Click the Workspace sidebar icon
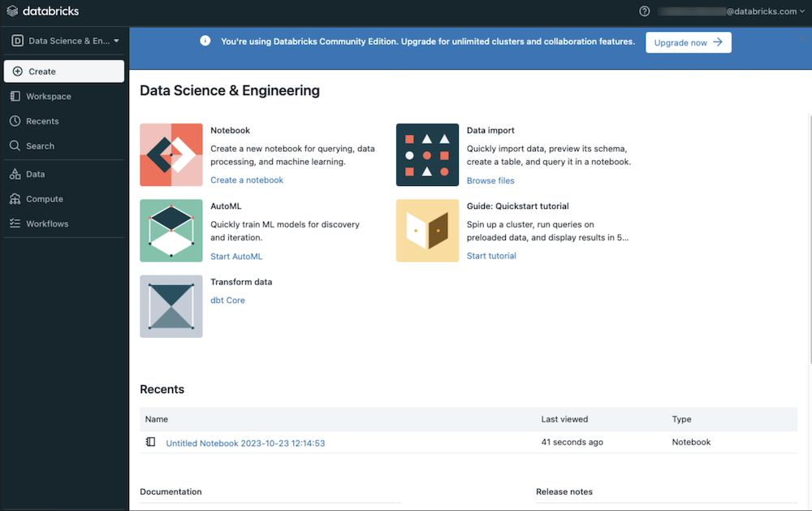 coord(15,97)
